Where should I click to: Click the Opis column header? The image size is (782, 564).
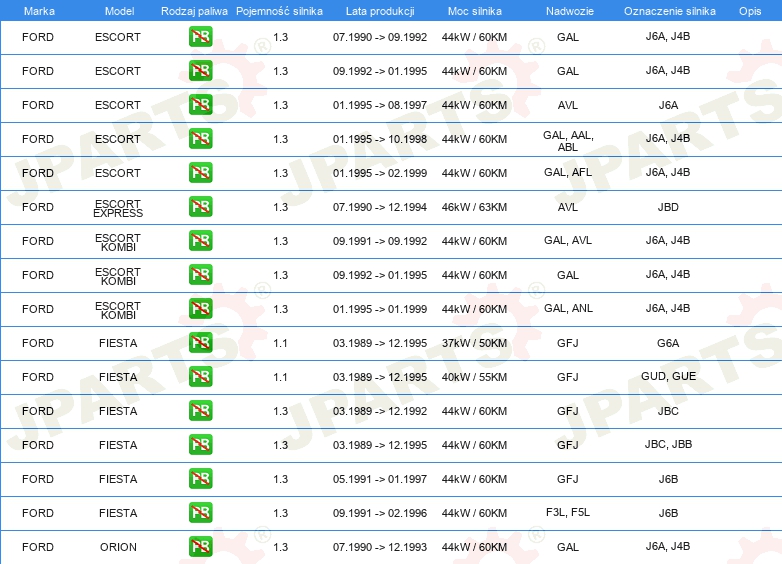750,11
